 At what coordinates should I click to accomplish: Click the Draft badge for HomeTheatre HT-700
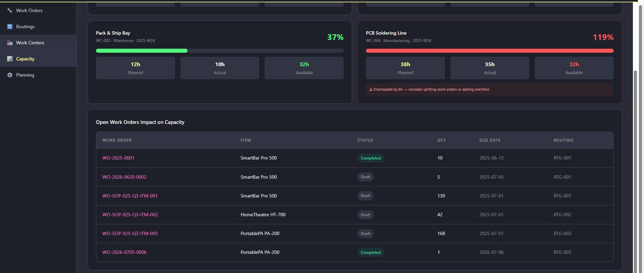(365, 215)
